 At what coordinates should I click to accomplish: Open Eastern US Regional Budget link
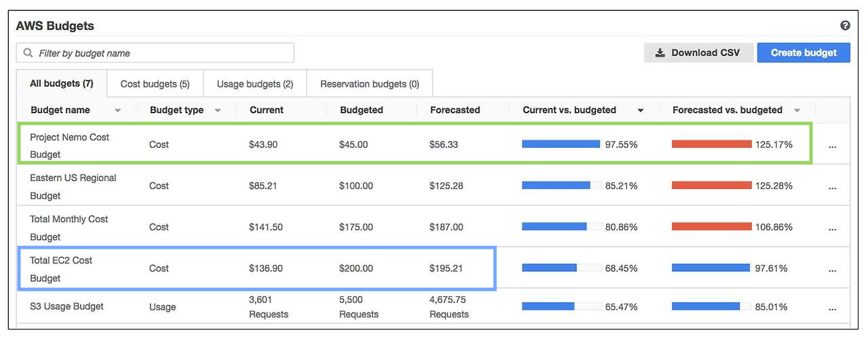tap(73, 186)
